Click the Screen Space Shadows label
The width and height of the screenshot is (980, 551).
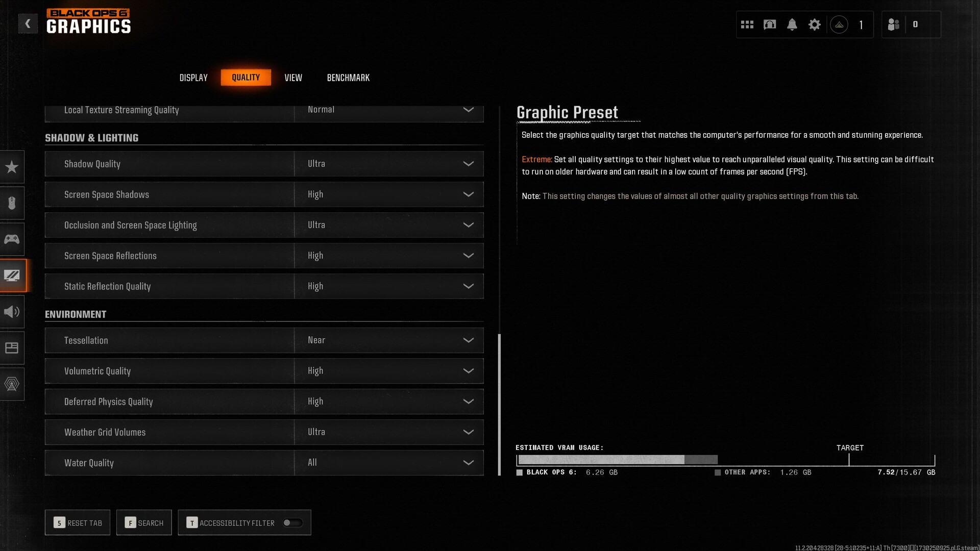(x=107, y=194)
